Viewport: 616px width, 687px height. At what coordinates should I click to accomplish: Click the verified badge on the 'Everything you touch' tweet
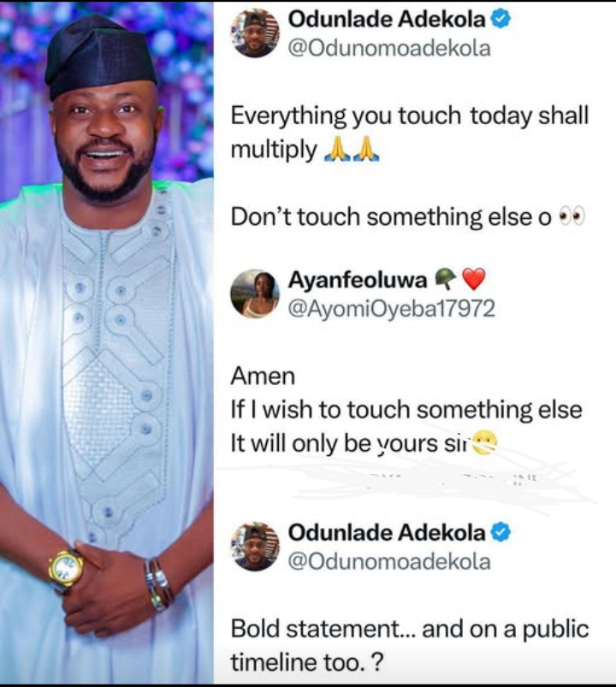click(501, 19)
